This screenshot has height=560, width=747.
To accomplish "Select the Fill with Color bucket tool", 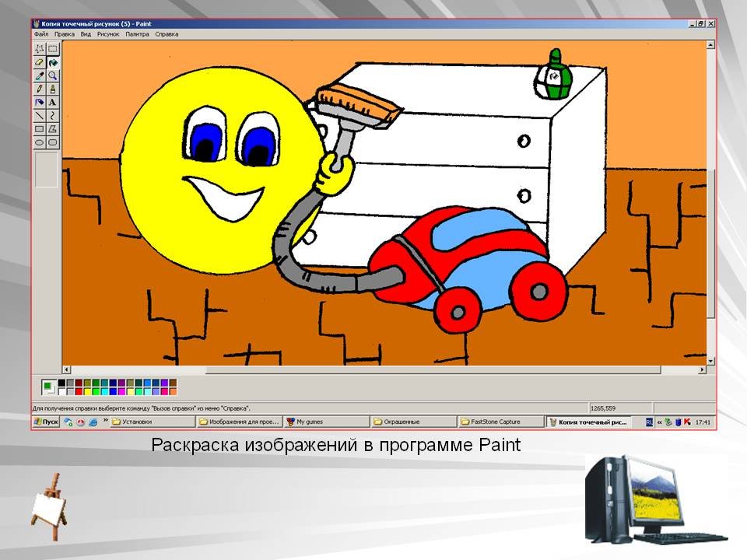I will click(x=53, y=62).
